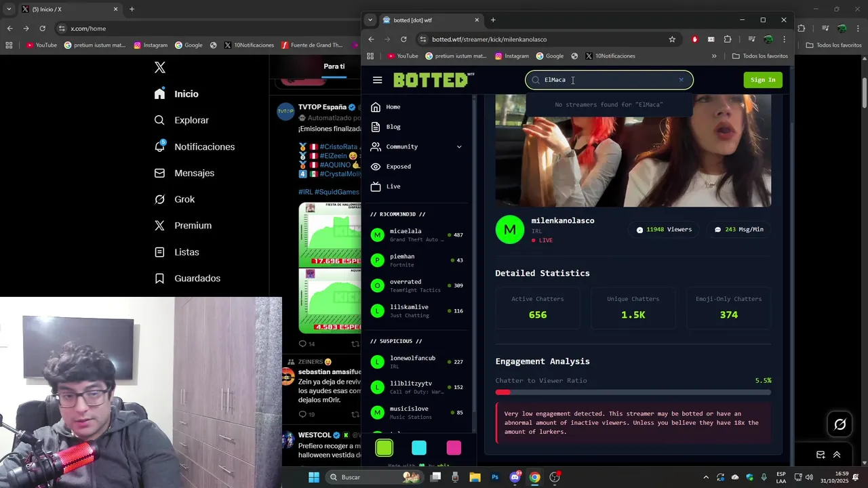Screen dimensions: 868x488
Task: Click the 11948 Viewers badge
Action: (x=664, y=230)
